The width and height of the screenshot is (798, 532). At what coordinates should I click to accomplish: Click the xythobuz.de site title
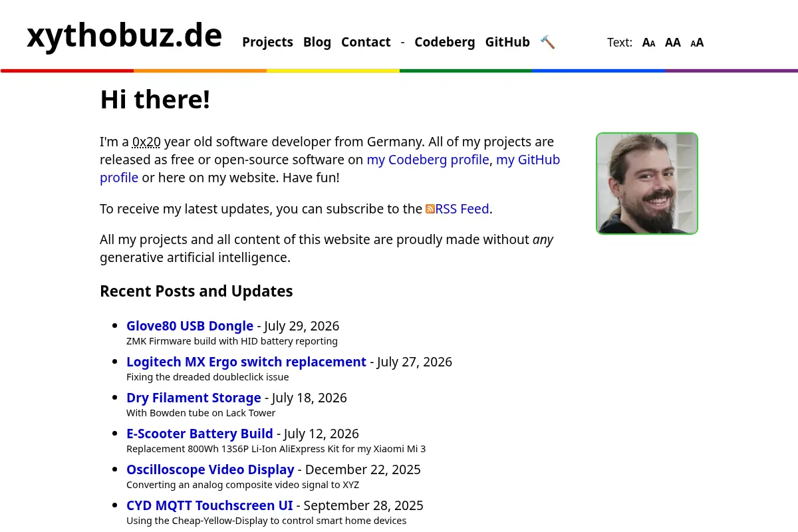coord(124,36)
